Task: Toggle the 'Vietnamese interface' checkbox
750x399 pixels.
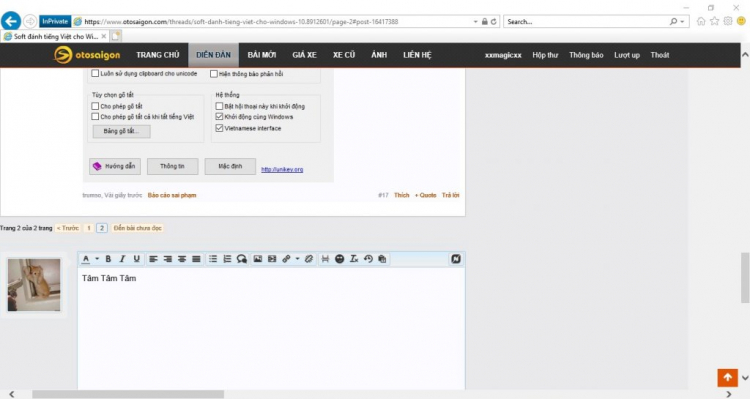Action: click(x=219, y=128)
